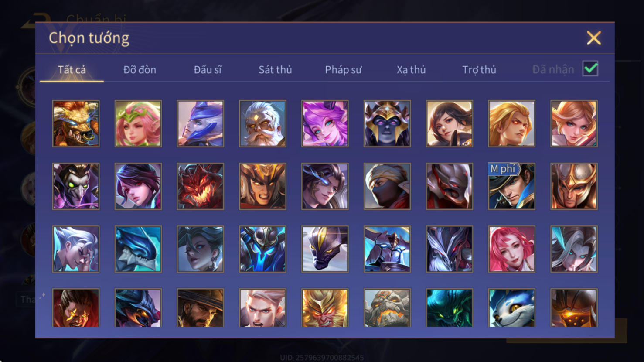Select the blue fox hero portrait
The width and height of the screenshot is (644, 362).
[x=511, y=308]
